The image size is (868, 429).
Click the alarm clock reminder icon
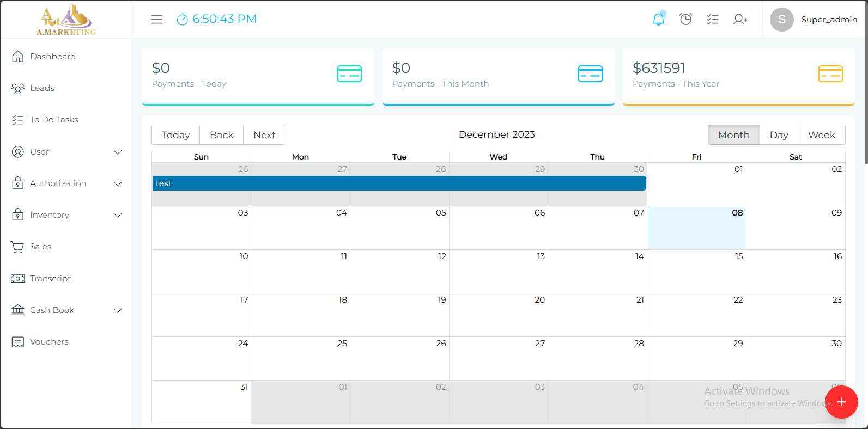(685, 20)
